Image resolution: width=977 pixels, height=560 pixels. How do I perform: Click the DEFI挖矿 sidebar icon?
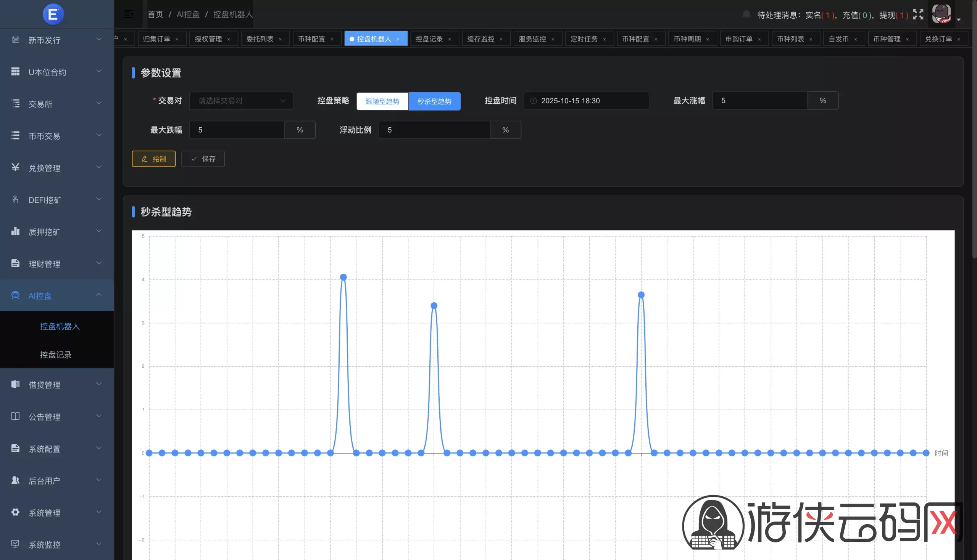(x=15, y=199)
